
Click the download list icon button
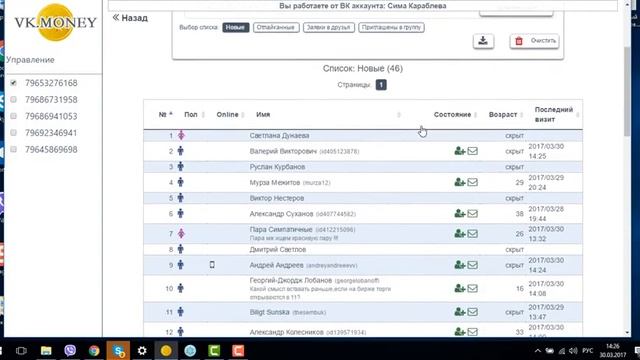pyautogui.click(x=483, y=41)
